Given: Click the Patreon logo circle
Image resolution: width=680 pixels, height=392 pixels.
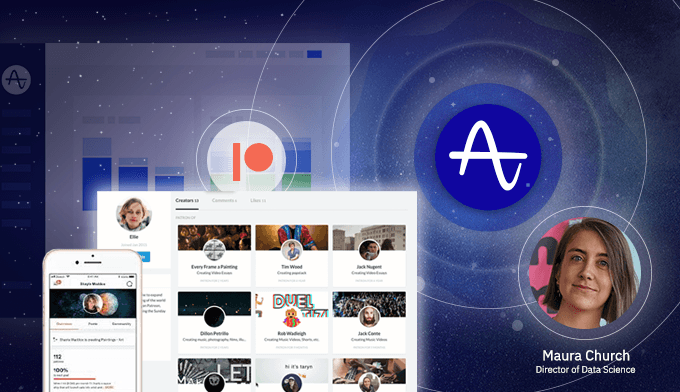Looking at the screenshot, I should [247, 158].
